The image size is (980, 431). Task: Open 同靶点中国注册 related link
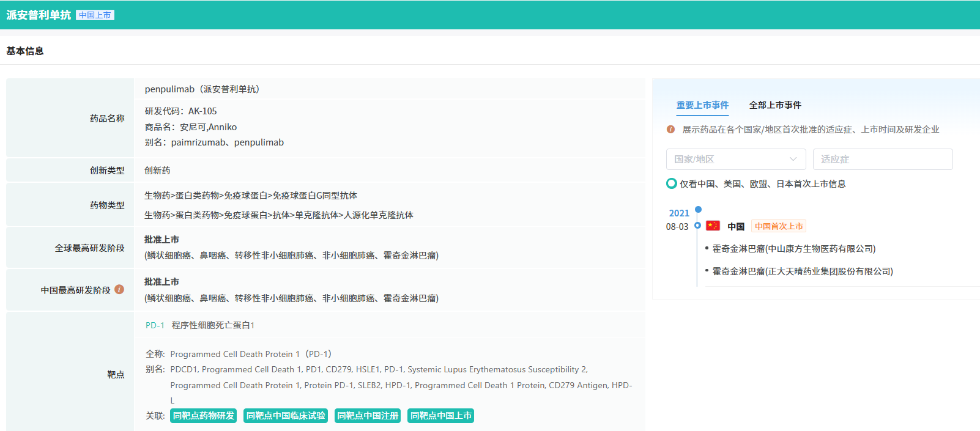(x=368, y=416)
